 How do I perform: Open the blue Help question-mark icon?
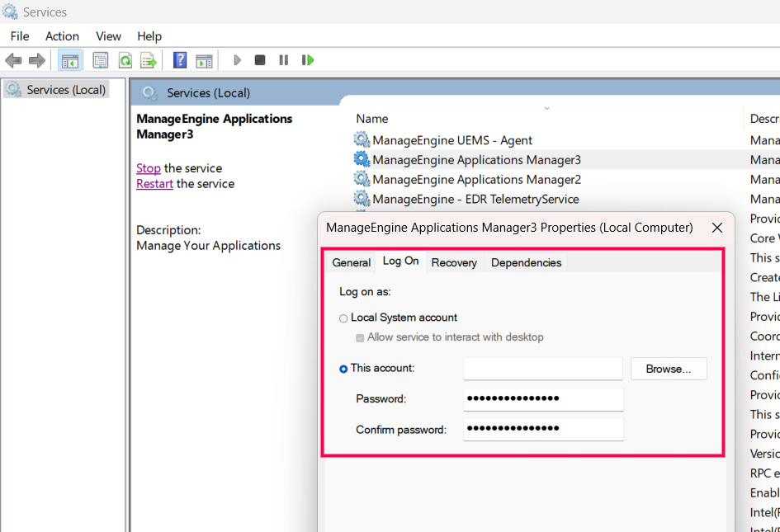[x=180, y=60]
